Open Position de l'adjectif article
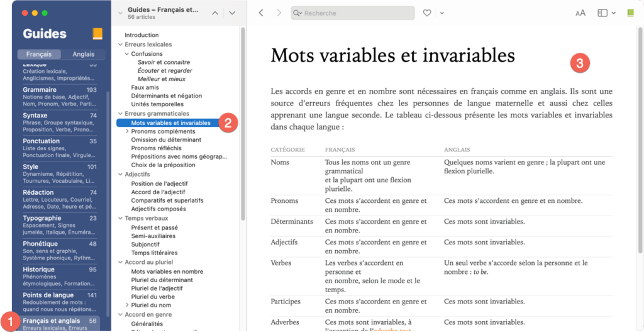This screenshot has width=644, height=333. [x=159, y=183]
